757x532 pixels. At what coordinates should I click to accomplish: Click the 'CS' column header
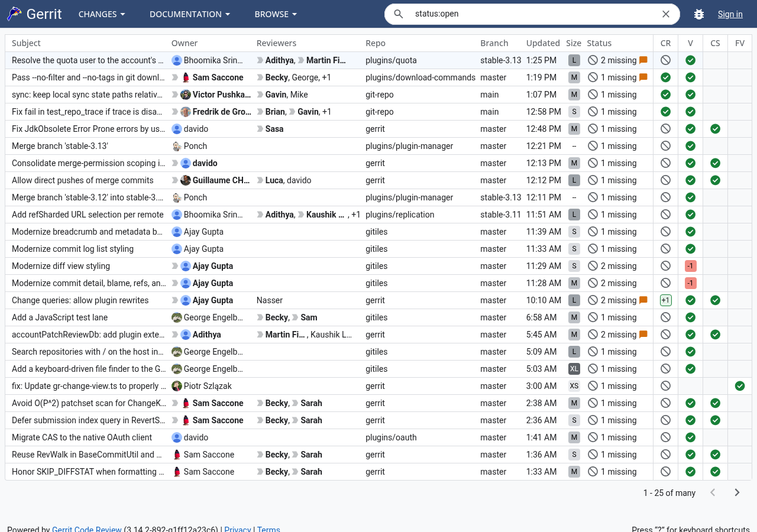click(715, 43)
